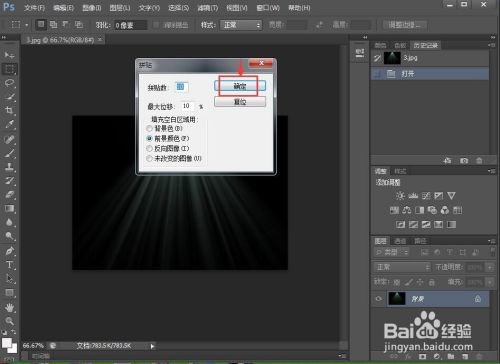Open the Layers panel flyout menu

(x=491, y=241)
